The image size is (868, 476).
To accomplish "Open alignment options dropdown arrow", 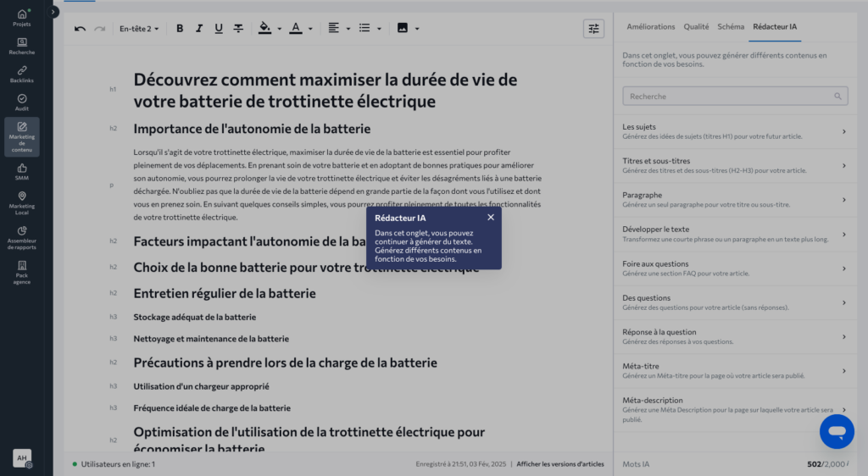I will pos(348,29).
